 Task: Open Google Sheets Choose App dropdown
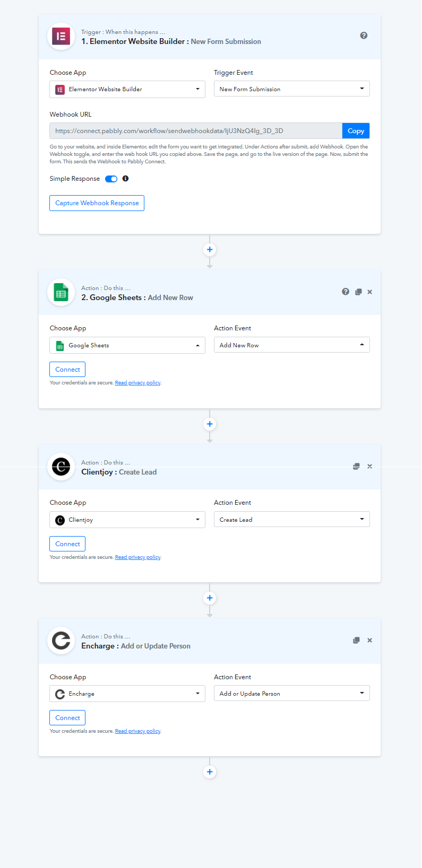(127, 345)
